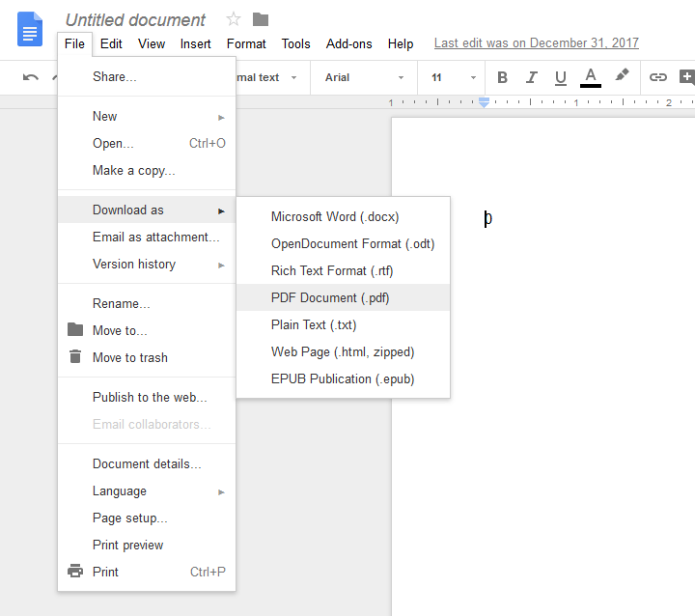Click the Insert link icon
695x616 pixels.
pyautogui.click(x=657, y=77)
